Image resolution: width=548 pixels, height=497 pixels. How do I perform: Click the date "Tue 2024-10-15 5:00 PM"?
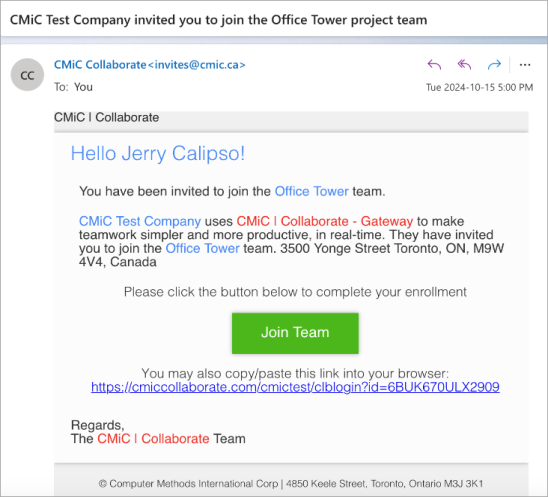pyautogui.click(x=479, y=87)
